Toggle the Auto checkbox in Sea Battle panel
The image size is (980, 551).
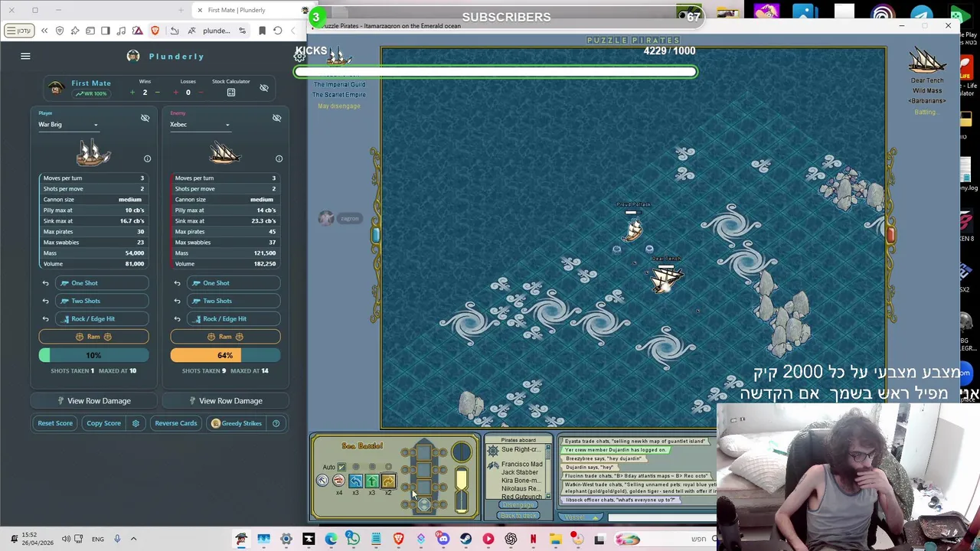(x=341, y=467)
